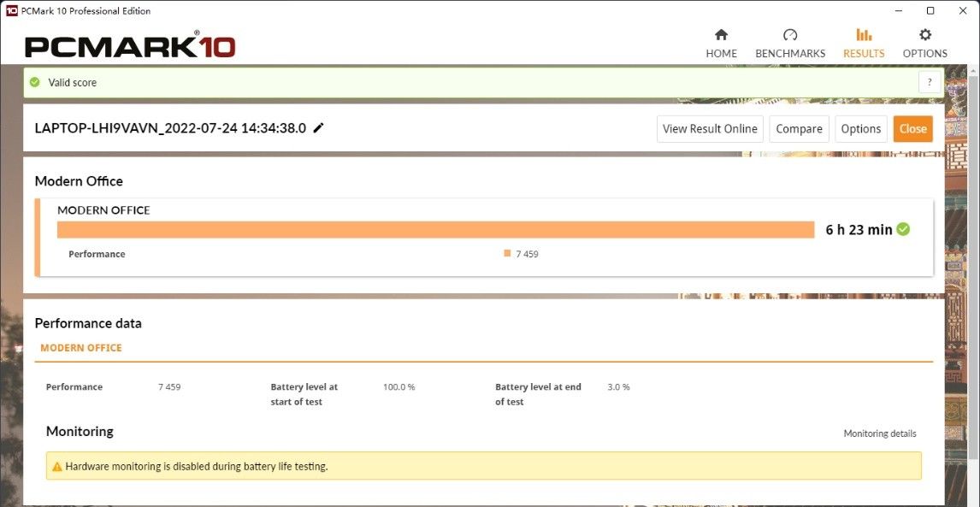Click the Compare button
Screen dimensions: 980x507
click(799, 129)
